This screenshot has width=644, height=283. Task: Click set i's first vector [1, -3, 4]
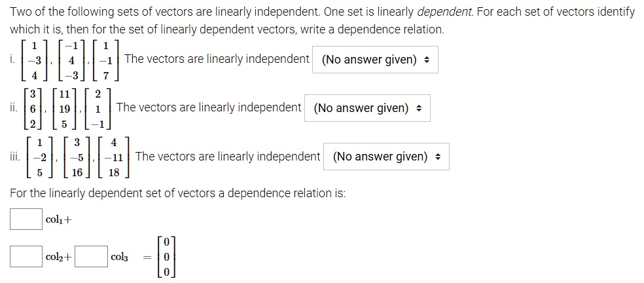[x=37, y=60]
